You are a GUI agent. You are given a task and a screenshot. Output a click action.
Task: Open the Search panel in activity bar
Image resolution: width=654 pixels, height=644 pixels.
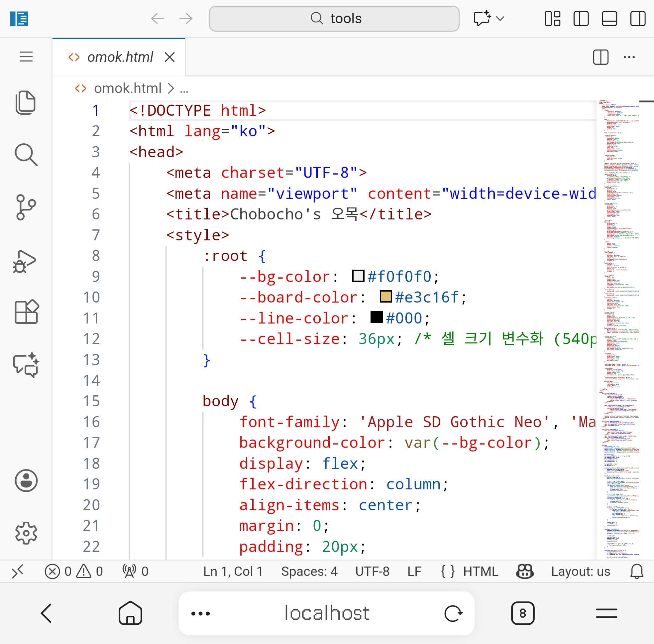click(x=26, y=155)
